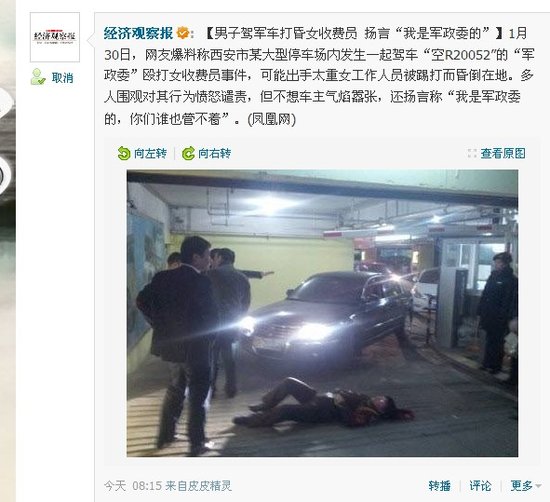550x502 pixels.
Task: Click 取消 to unfollow the account
Action: 62,78
